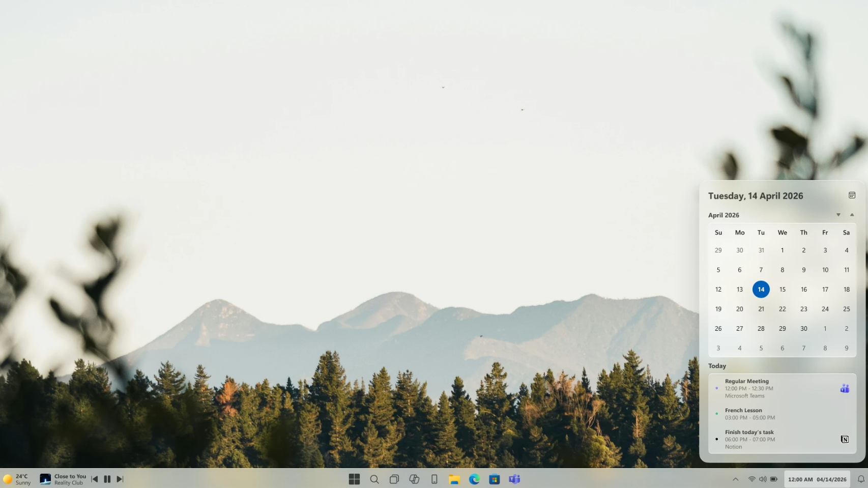
Task: Show hidden system tray icons chevron
Action: 735,479
